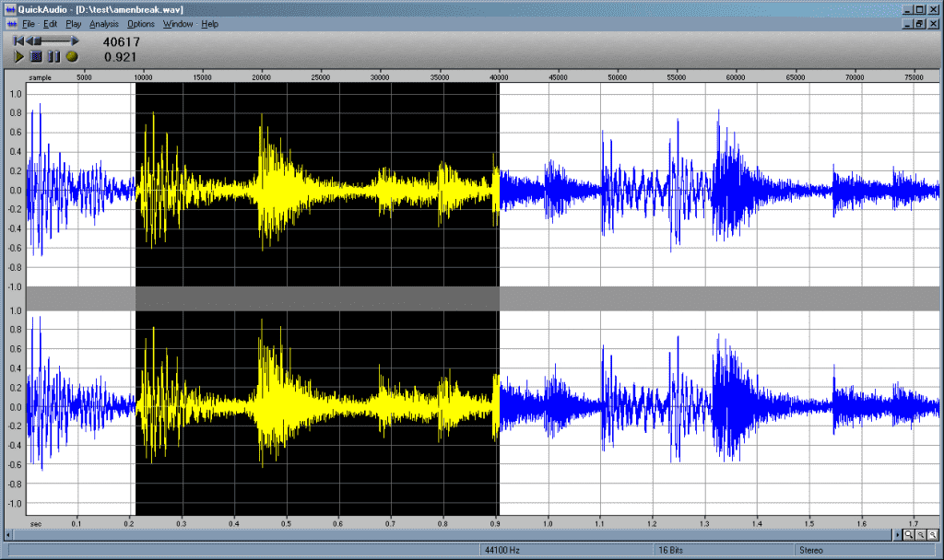Pause the audio with the Pause button
Image resolution: width=944 pixels, height=560 pixels.
click(x=54, y=56)
